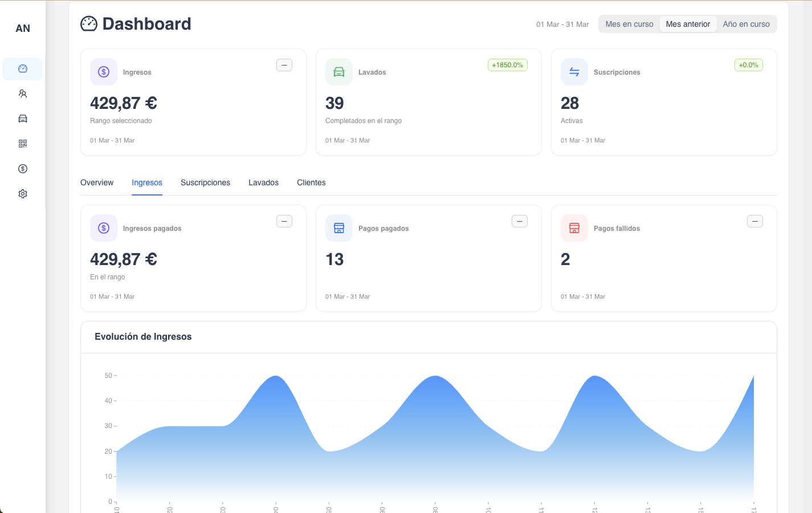This screenshot has width=812, height=513.
Task: Open the Dashboard speedometer icon in sidebar
Action: (x=23, y=68)
